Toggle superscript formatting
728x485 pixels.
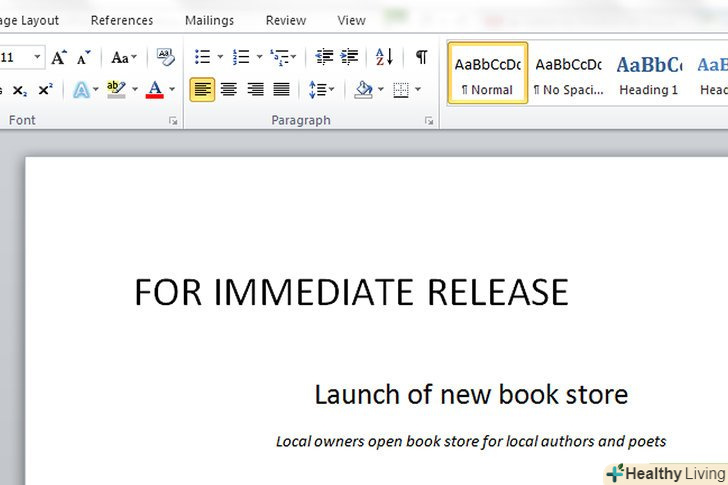click(45, 90)
